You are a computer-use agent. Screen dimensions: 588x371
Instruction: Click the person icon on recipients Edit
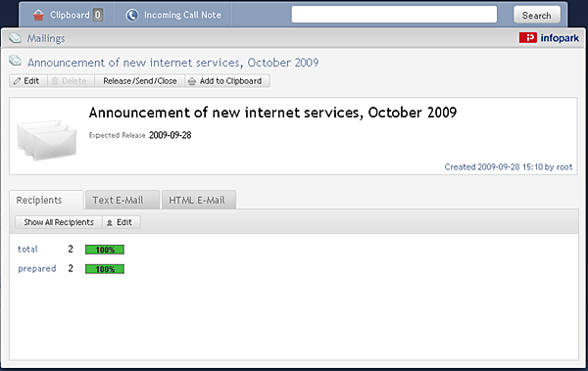coord(110,222)
